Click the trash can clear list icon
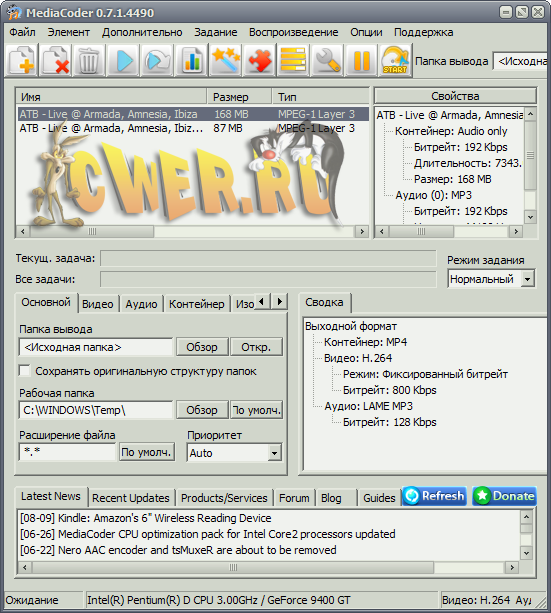The width and height of the screenshot is (551, 613). [89, 60]
